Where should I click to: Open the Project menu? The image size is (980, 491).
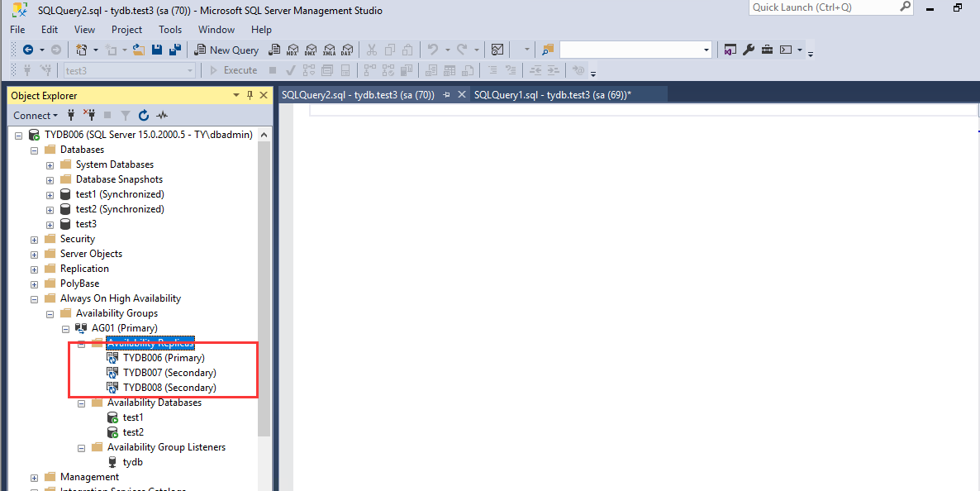click(x=127, y=30)
